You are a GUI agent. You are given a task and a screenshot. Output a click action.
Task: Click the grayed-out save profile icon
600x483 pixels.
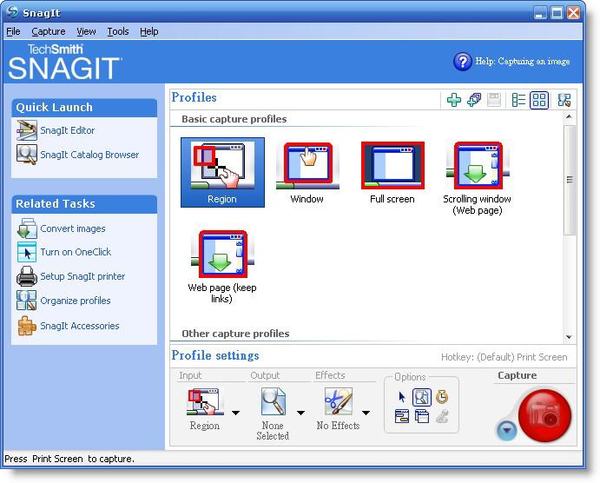(494, 100)
